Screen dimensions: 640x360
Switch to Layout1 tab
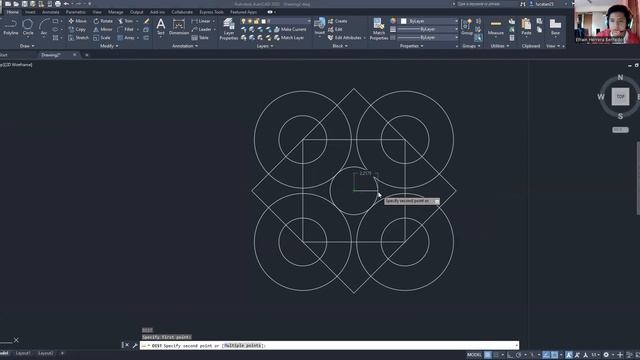23,353
